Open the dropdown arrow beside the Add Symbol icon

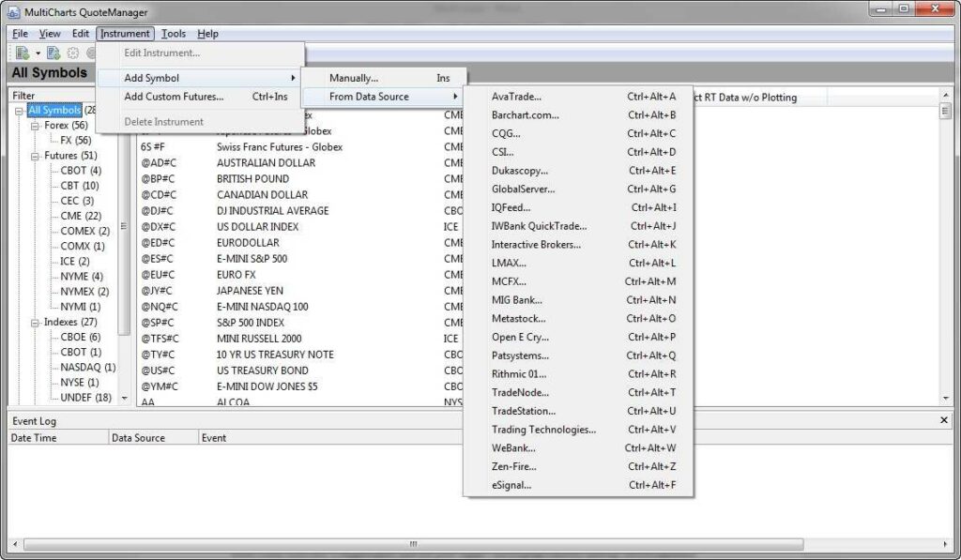pyautogui.click(x=38, y=53)
